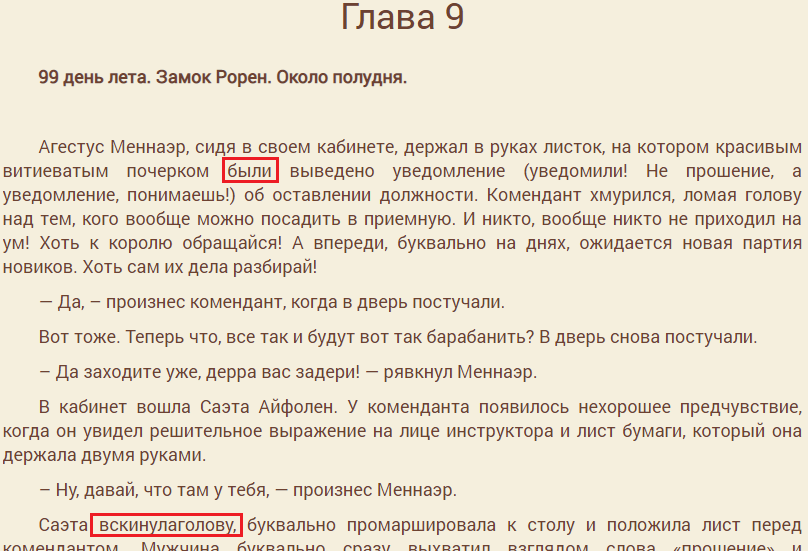Click the red-boxed text "вскинулаголову,"
Image resolution: width=808 pixels, height=551 pixels.
tap(167, 524)
